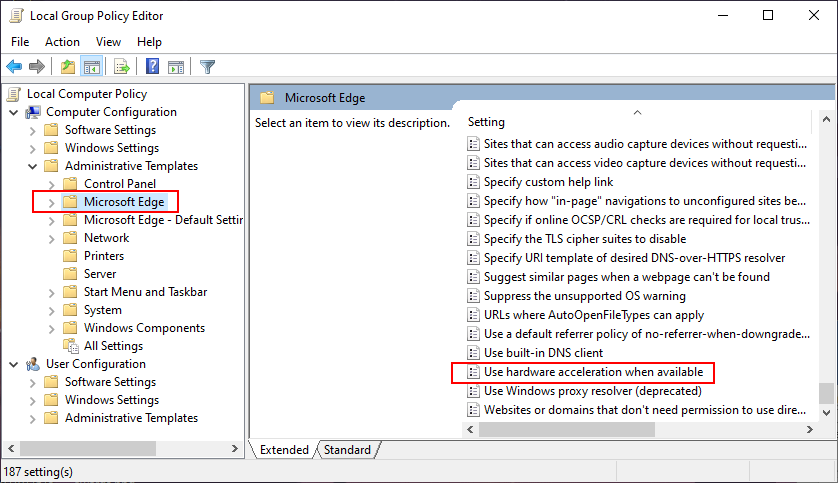Screen dimensions: 838x483
Task: Expand the Windows Components folder
Action: coord(52,328)
